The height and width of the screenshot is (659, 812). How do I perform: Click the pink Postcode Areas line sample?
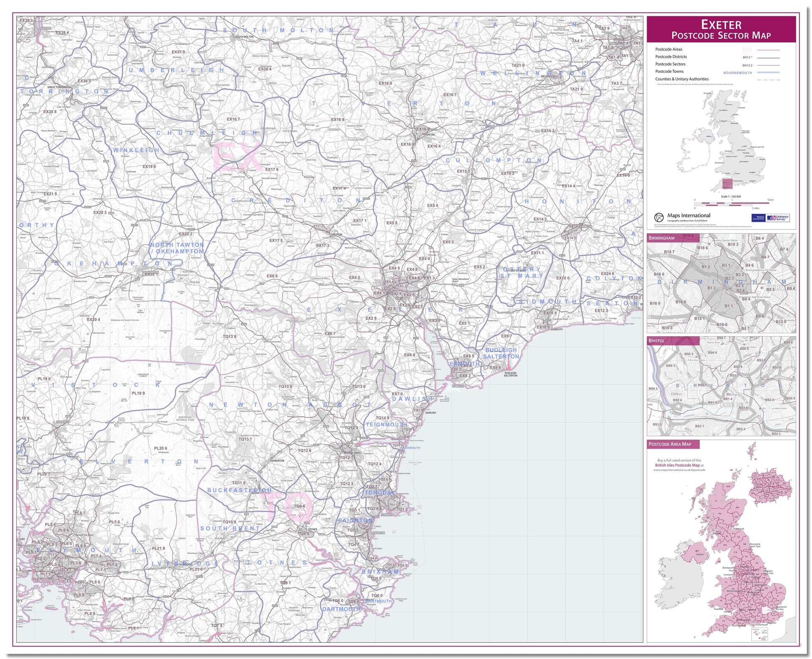(x=768, y=50)
